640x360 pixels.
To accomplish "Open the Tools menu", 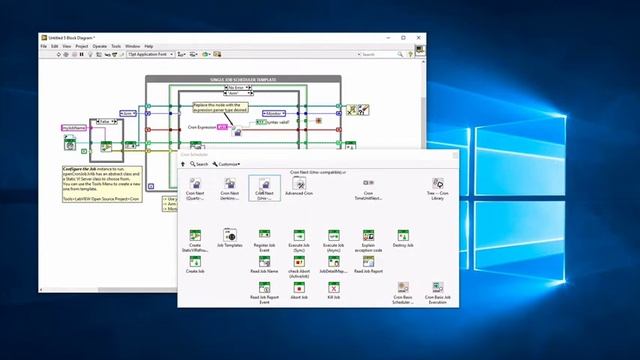I will pos(116,47).
